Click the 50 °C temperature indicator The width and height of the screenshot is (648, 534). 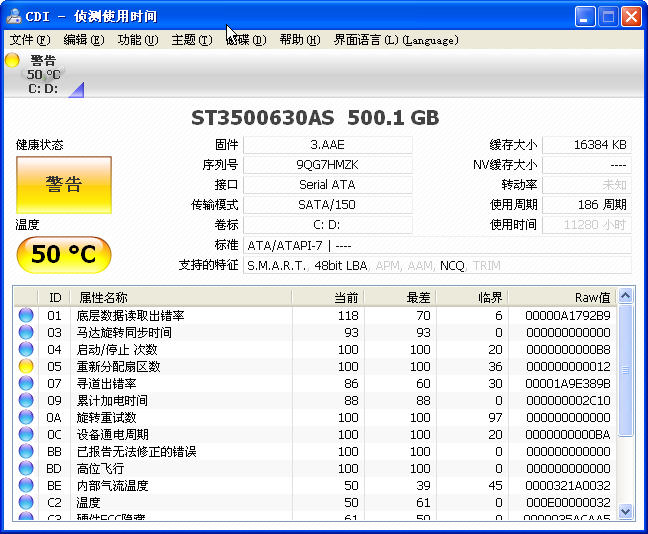tap(63, 254)
